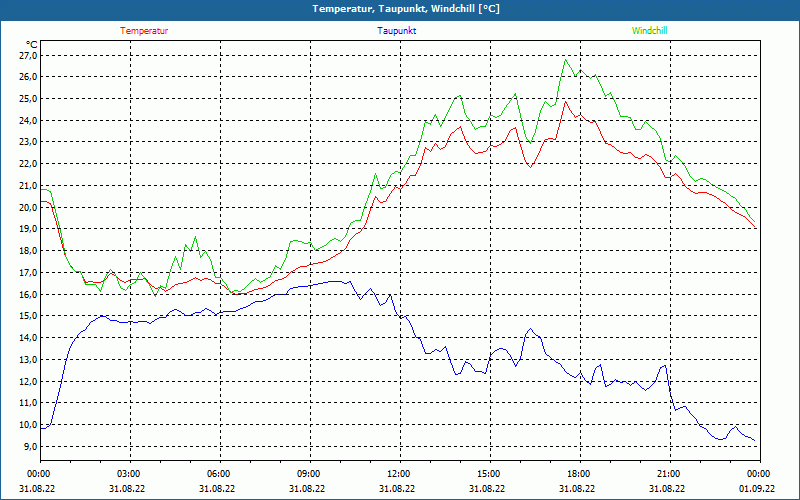Image resolution: width=800 pixels, height=500 pixels.
Task: Click the '18:00' time axis label
Action: click(578, 474)
